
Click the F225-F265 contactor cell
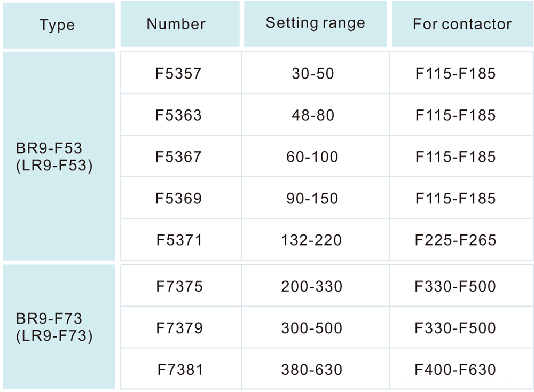tap(456, 240)
